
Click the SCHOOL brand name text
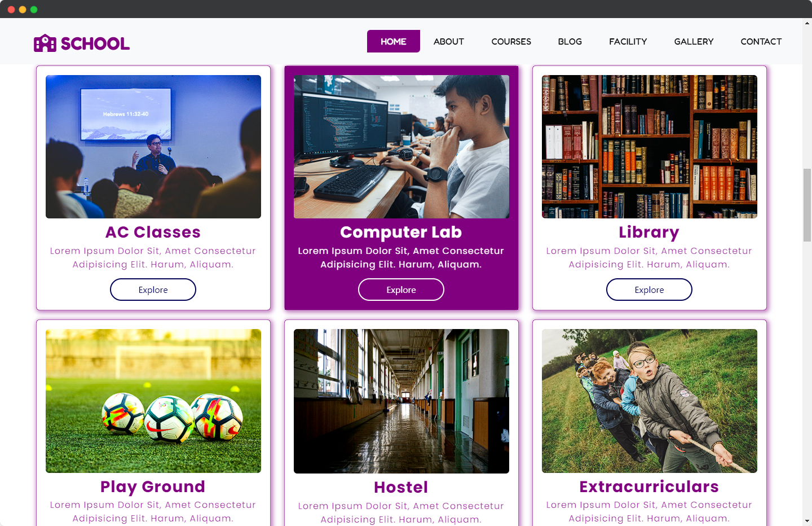(95, 44)
